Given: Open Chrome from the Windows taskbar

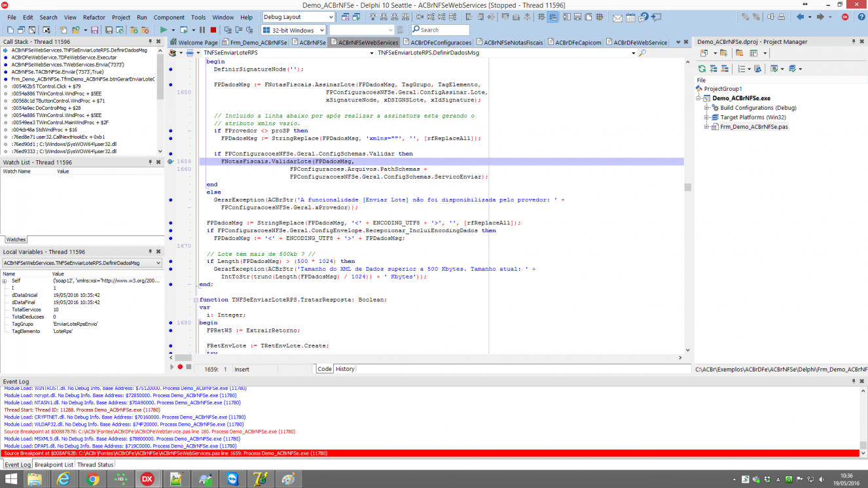Looking at the screenshot, I should pos(93,479).
